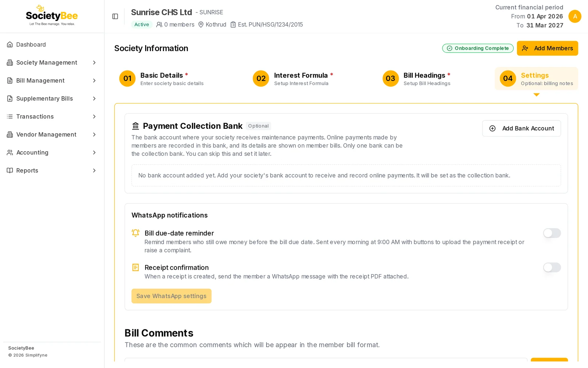Click the Accounting people icon
This screenshot has height=368, width=588.
click(10, 152)
